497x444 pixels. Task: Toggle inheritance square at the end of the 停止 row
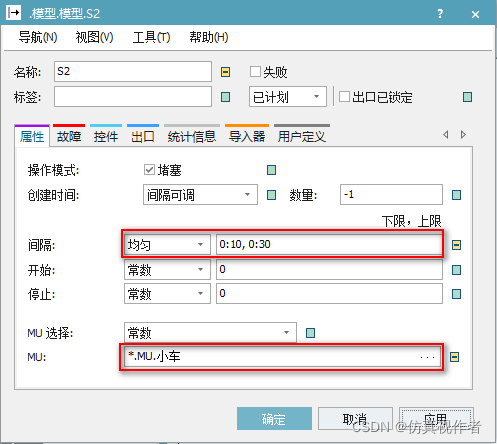click(456, 294)
